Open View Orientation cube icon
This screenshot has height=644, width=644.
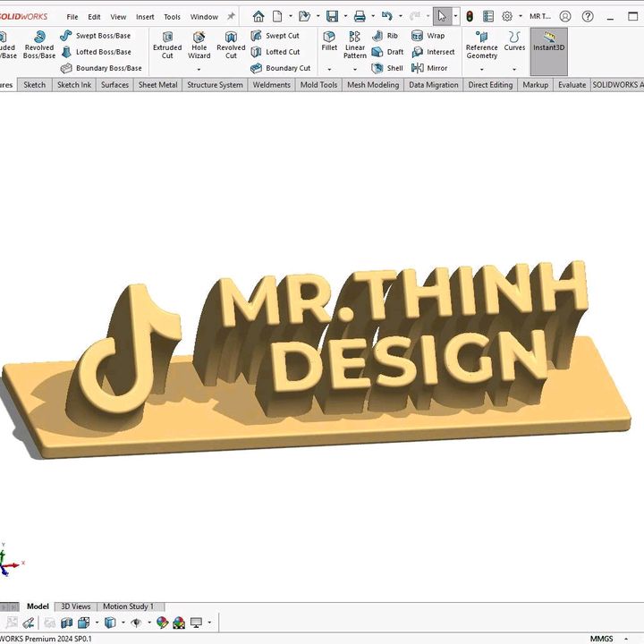coord(84,623)
